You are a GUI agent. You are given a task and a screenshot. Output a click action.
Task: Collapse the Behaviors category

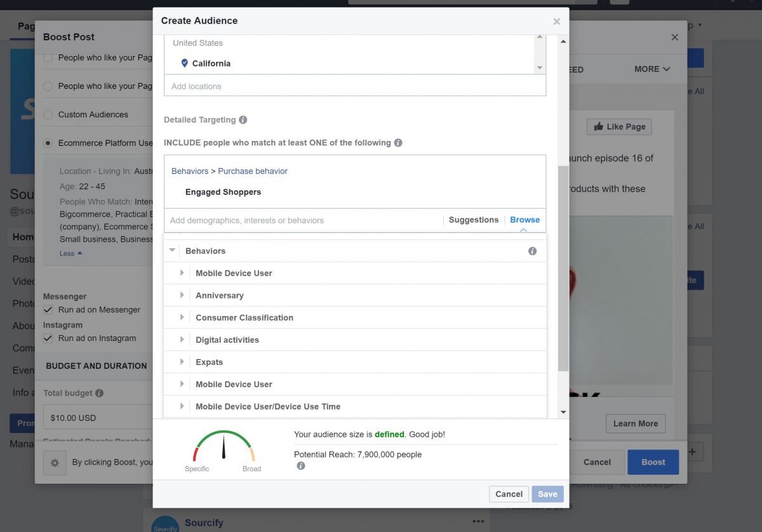[x=172, y=251]
